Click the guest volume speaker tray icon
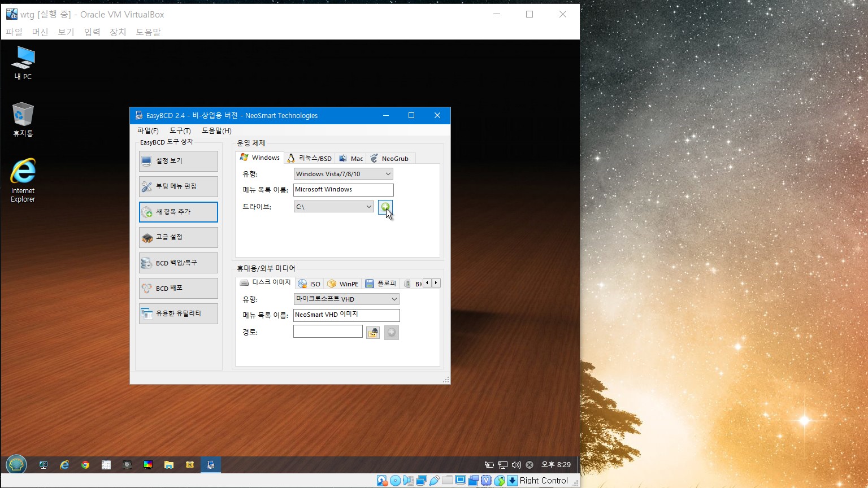Screen dimensions: 868x488 [516, 465]
